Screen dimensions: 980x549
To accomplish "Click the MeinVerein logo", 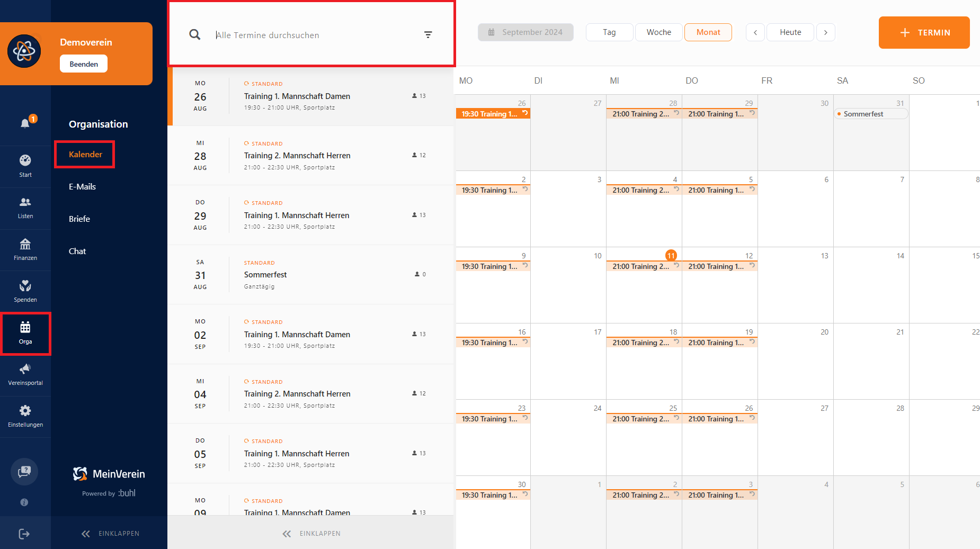I will [x=109, y=474].
